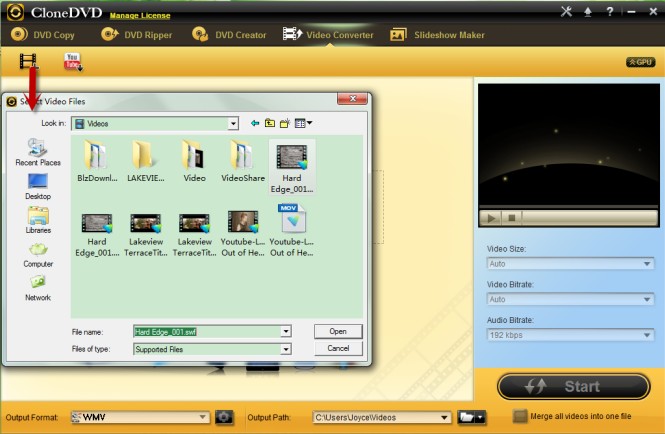Enable Merge all videos into one file
Image resolution: width=665 pixels, height=434 pixels.
pyautogui.click(x=520, y=416)
